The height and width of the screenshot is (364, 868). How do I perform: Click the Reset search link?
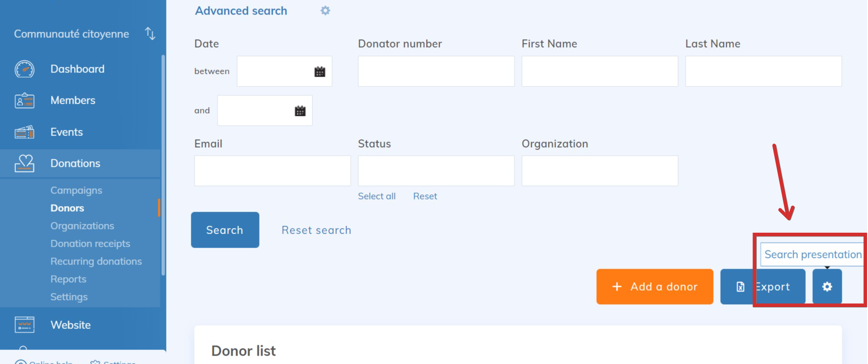pos(316,230)
